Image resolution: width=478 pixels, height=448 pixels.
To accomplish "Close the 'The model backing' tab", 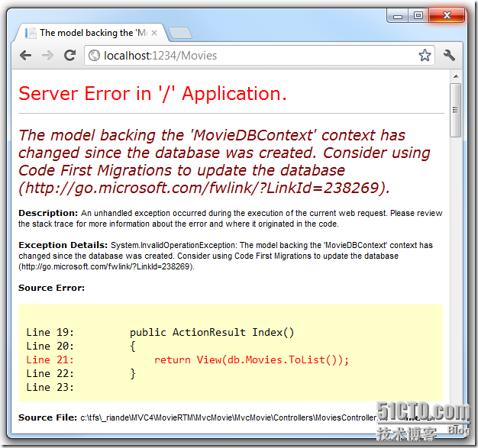I will pyautogui.click(x=154, y=33).
